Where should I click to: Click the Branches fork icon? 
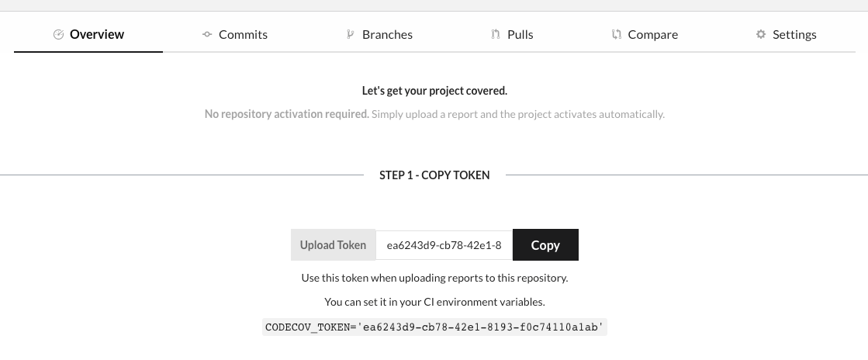point(350,34)
